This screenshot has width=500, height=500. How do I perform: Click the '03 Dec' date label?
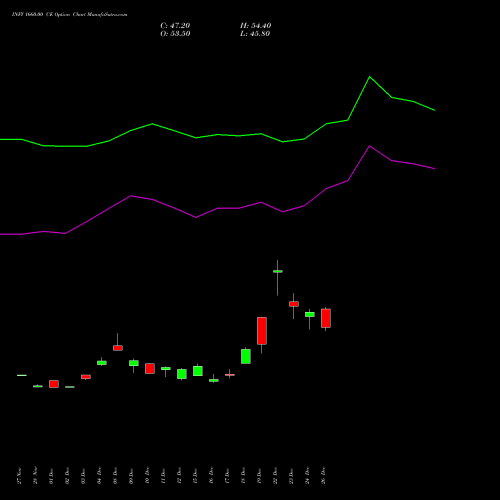pyautogui.click(x=83, y=476)
